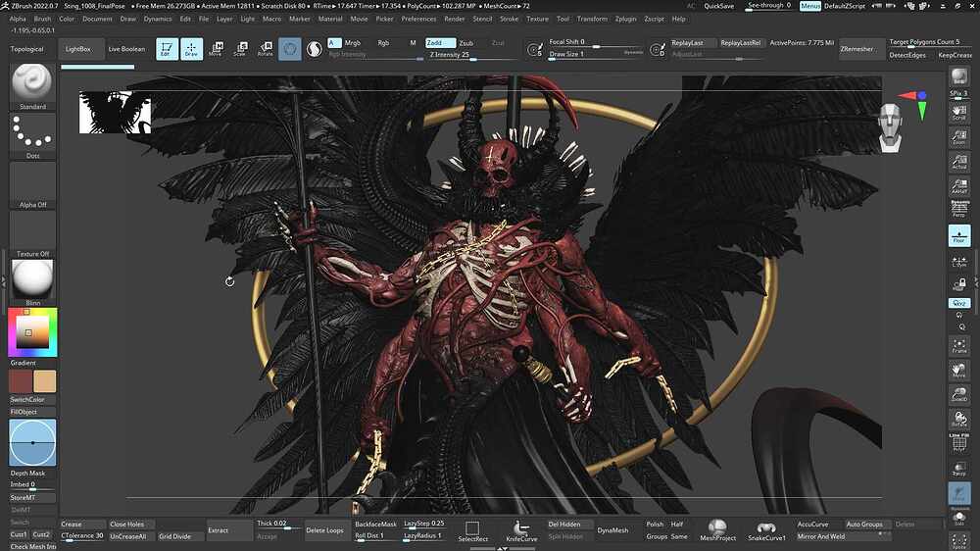Toggle L.Sym local symmetry
Viewport: 980px width, 551px height.
[958, 262]
